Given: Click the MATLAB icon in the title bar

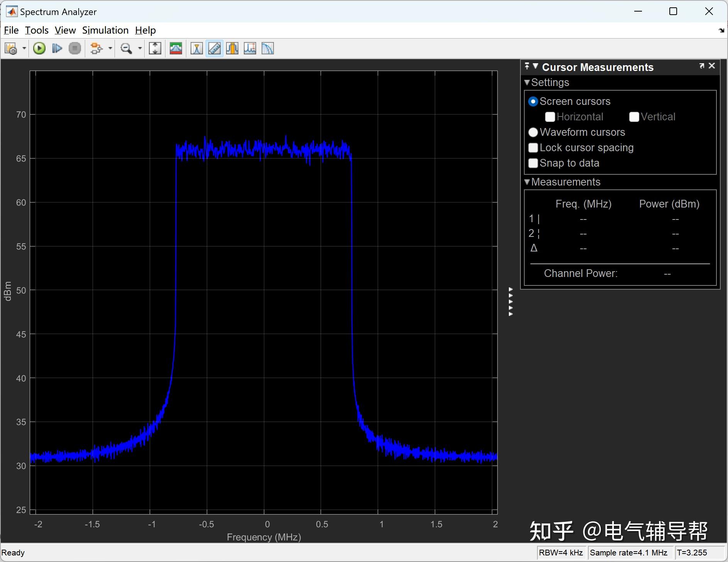Looking at the screenshot, I should click(x=12, y=12).
